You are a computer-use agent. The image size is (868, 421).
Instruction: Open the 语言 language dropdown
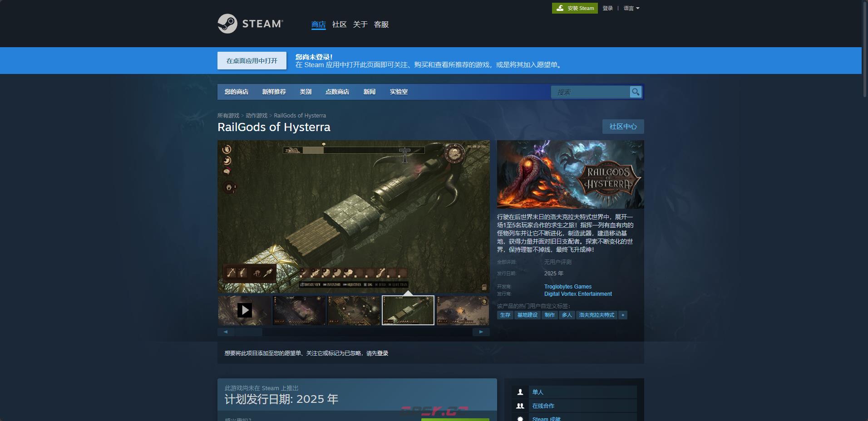pos(631,8)
